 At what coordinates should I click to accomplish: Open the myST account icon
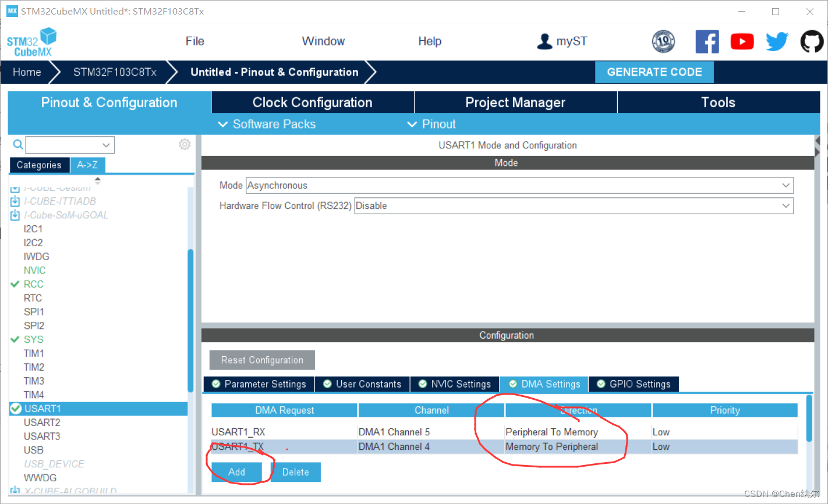point(544,41)
